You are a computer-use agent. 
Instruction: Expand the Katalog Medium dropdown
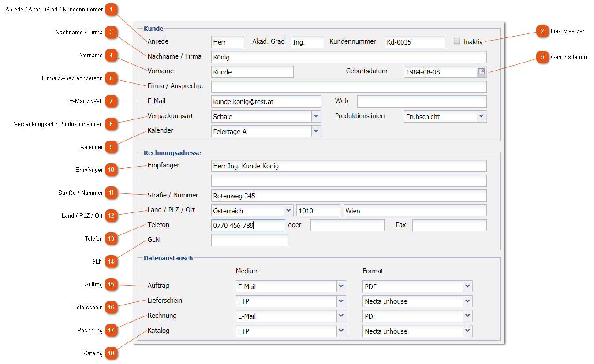click(x=341, y=331)
